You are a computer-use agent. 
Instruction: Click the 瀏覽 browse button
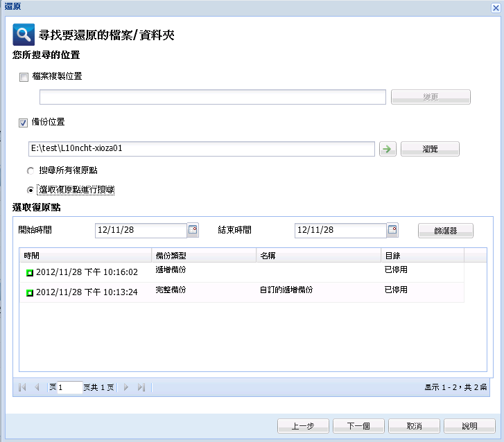(430, 149)
